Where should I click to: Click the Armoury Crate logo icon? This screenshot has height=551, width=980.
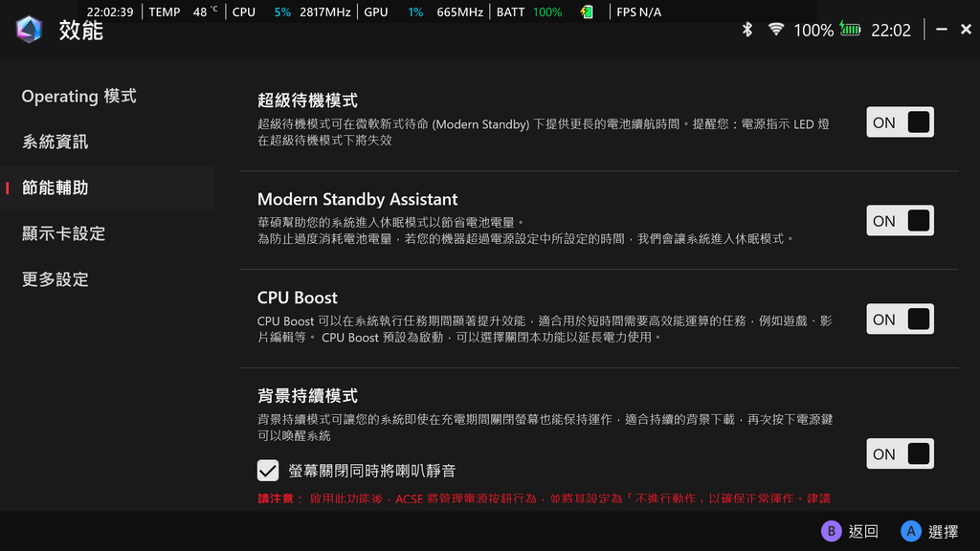29,30
